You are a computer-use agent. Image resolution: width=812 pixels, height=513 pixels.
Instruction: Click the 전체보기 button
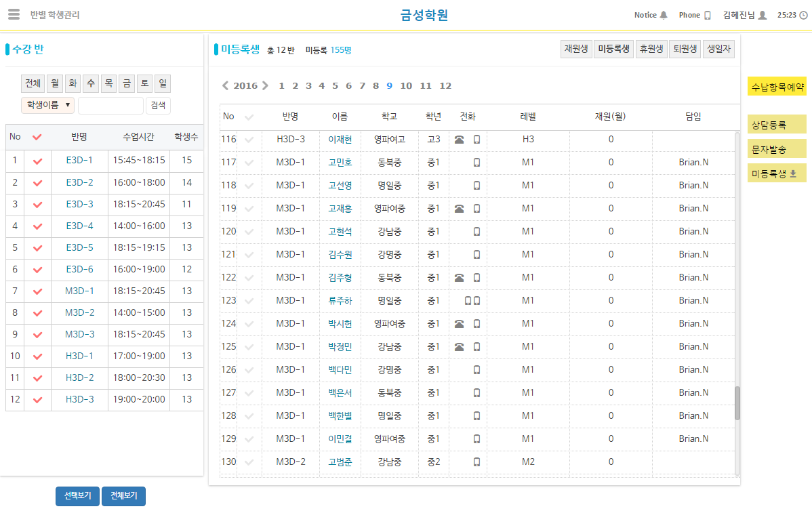tap(124, 496)
